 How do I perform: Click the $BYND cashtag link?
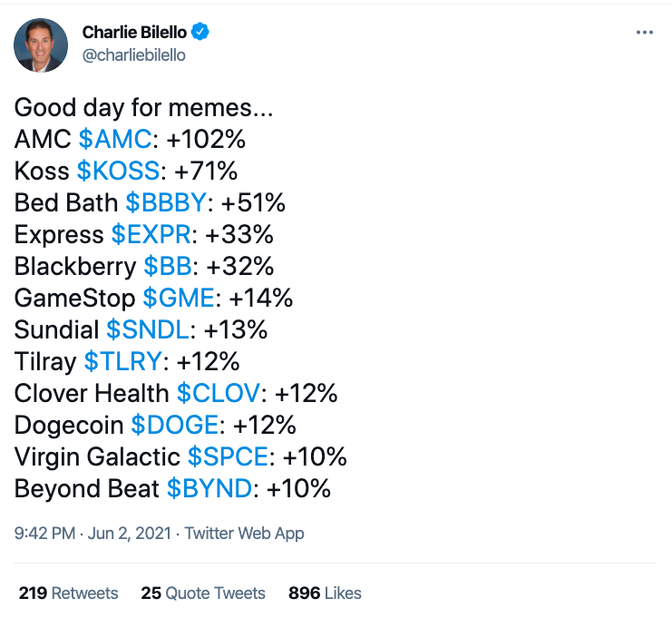tap(209, 488)
